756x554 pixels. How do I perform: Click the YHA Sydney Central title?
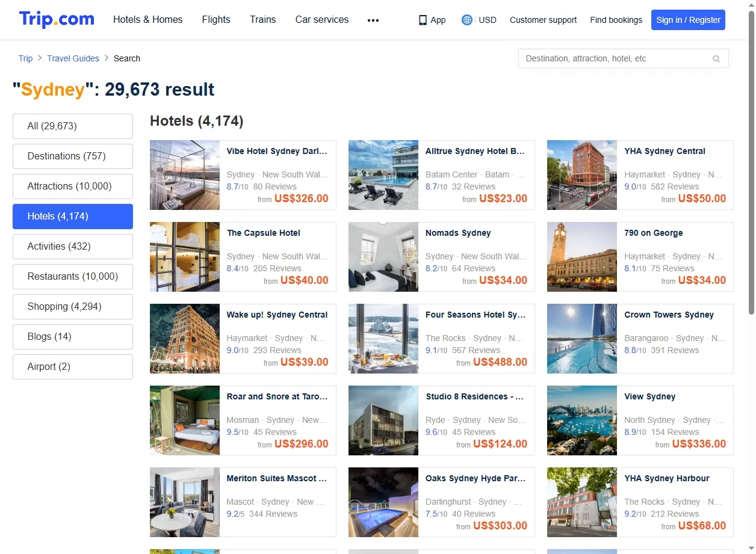(x=665, y=152)
